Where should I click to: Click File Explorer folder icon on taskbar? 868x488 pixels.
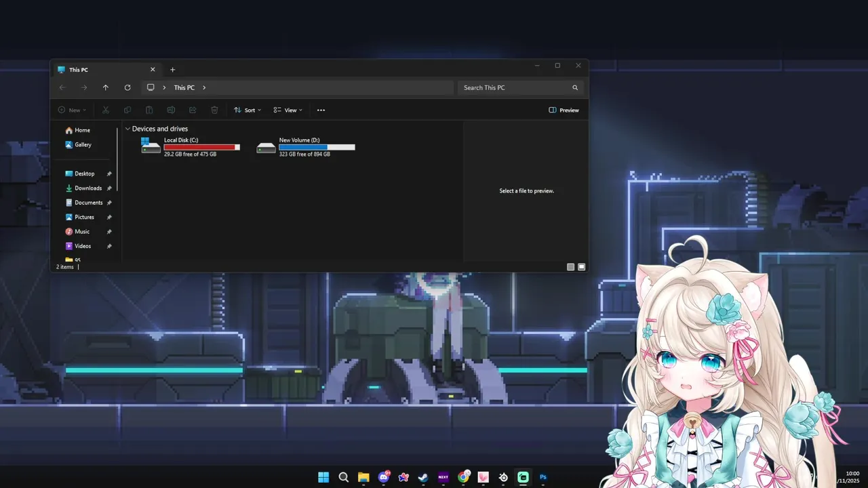point(363,477)
